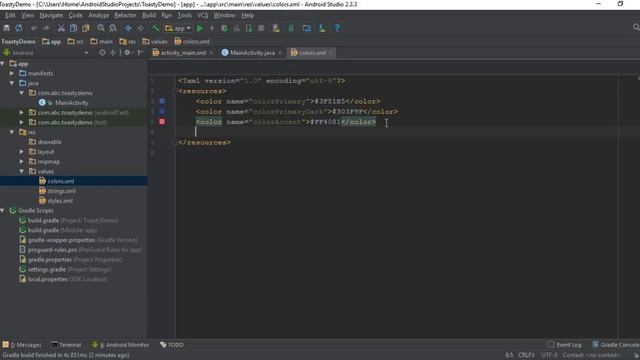Open the Edit menu
Image resolution: width=640 pixels, height=360 pixels.
point(10,15)
